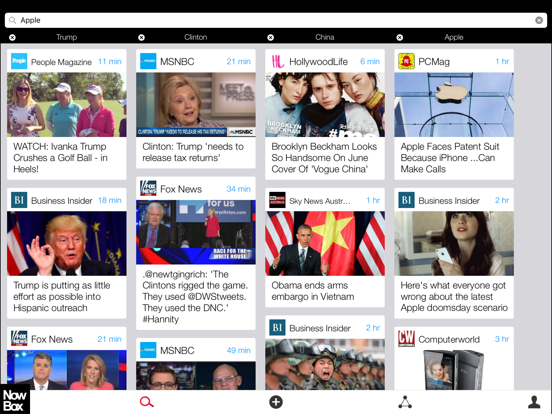Click '3 hr' timestamp on Computerworld

(x=502, y=339)
